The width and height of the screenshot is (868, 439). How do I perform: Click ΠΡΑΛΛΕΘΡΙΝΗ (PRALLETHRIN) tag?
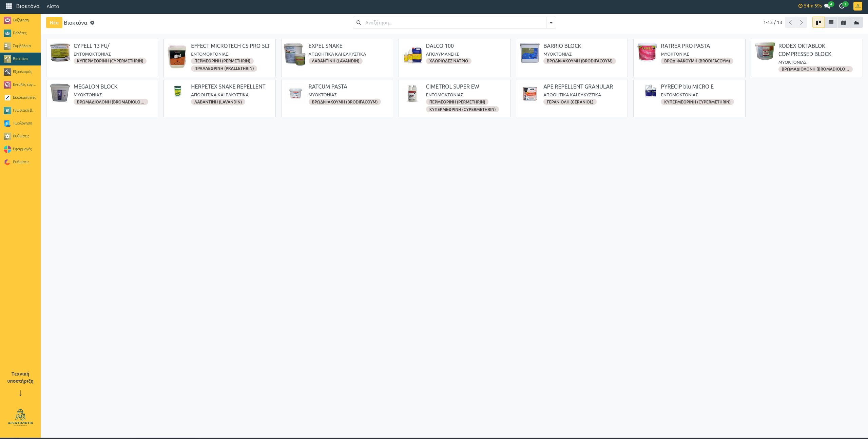coord(224,69)
